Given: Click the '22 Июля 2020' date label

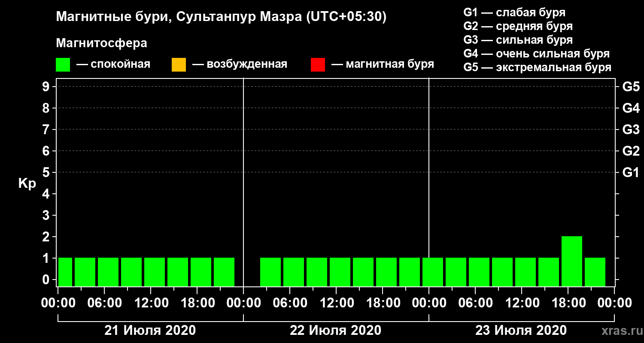Looking at the screenshot, I should (336, 331).
